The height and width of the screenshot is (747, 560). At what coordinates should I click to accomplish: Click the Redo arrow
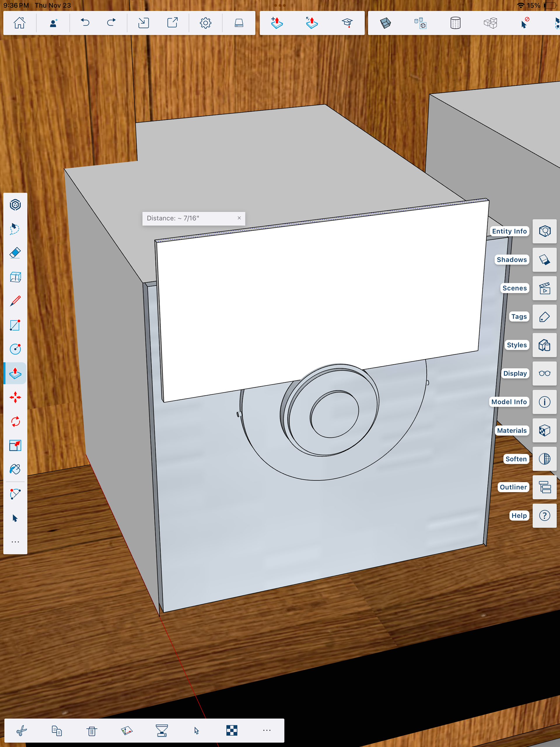tap(111, 23)
